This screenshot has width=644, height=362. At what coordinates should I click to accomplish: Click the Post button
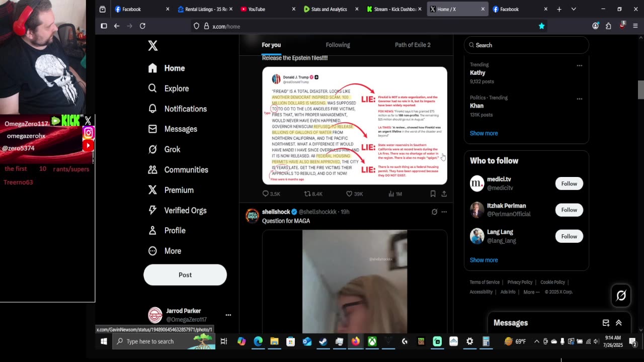tap(185, 275)
